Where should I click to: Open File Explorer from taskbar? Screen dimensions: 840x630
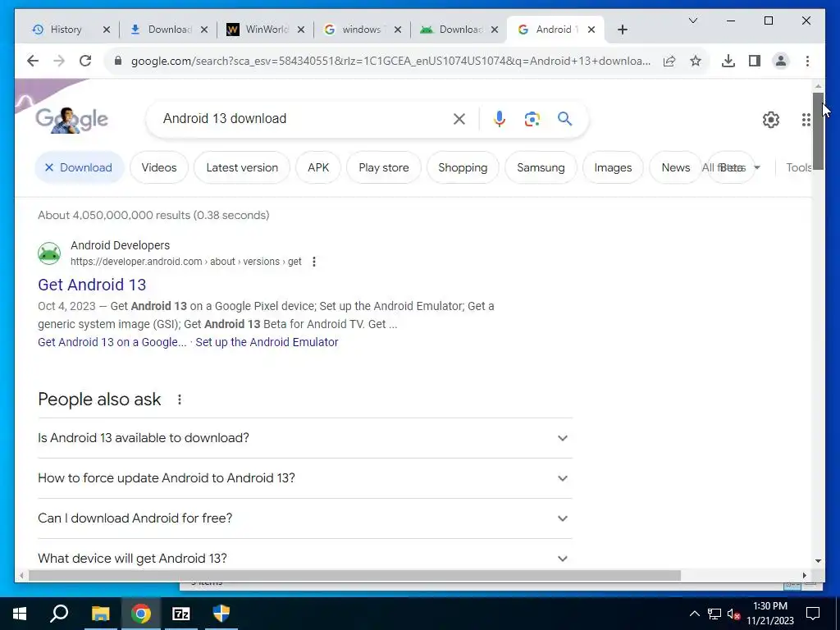click(100, 614)
